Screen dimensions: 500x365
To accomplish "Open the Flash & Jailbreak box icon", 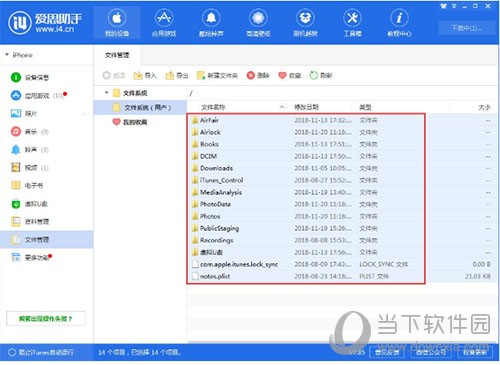I will tap(305, 23).
